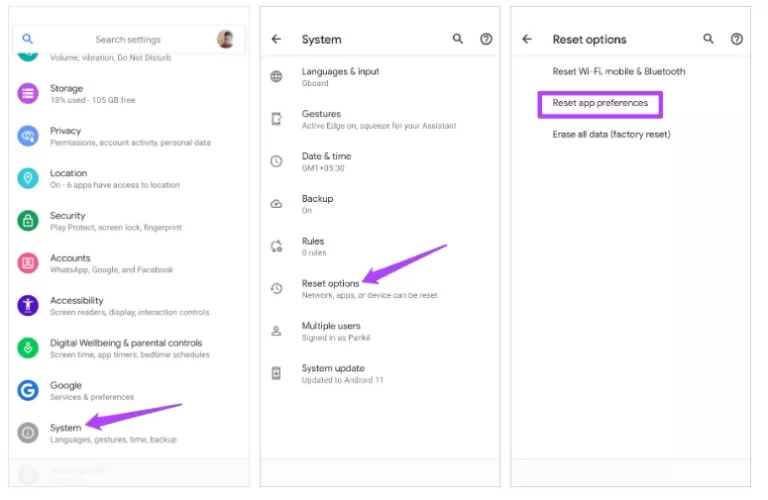Open Reset options in System list
768x500 pixels.
331,284
